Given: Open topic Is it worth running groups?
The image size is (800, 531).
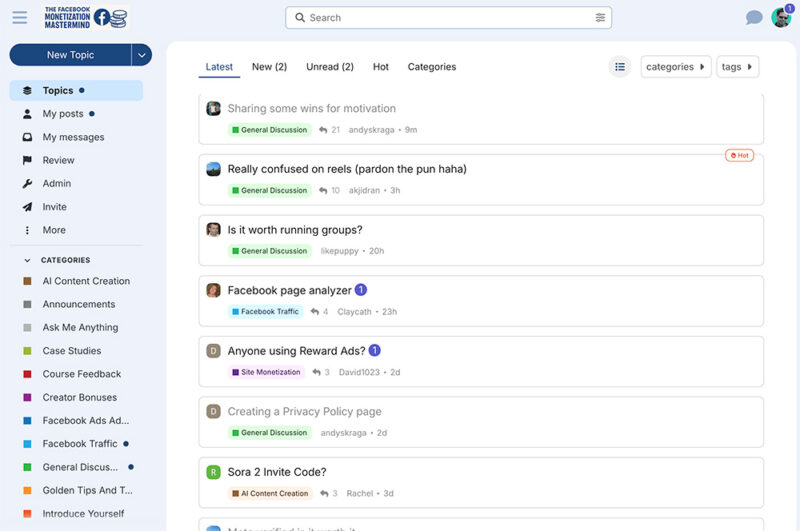Looking at the screenshot, I should [295, 230].
